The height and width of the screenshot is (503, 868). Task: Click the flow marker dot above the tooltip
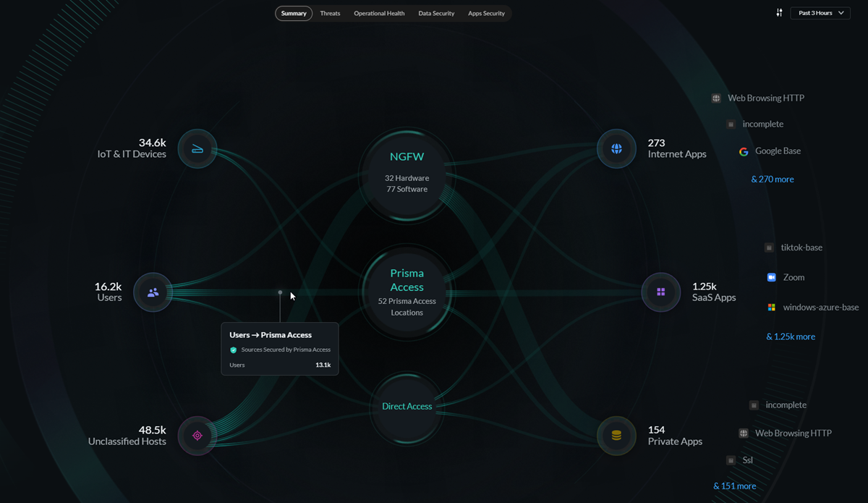280,292
